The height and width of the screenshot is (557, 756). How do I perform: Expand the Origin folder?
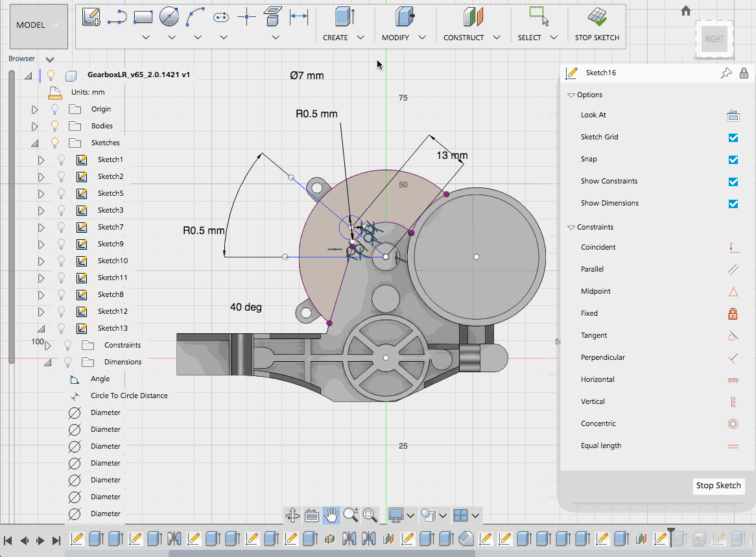tap(34, 109)
